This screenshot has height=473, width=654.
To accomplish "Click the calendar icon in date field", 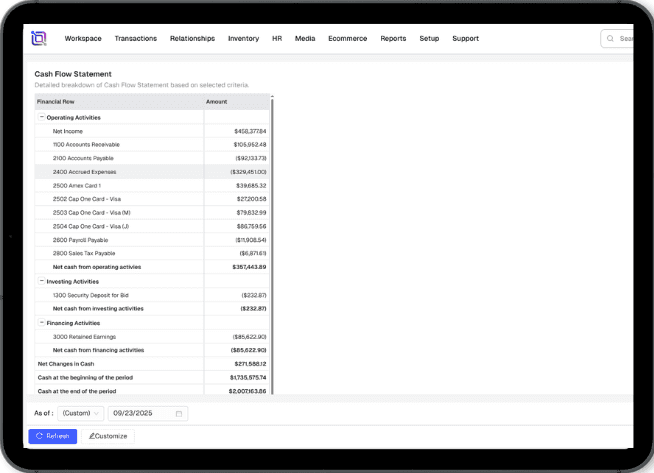I will tap(179, 413).
